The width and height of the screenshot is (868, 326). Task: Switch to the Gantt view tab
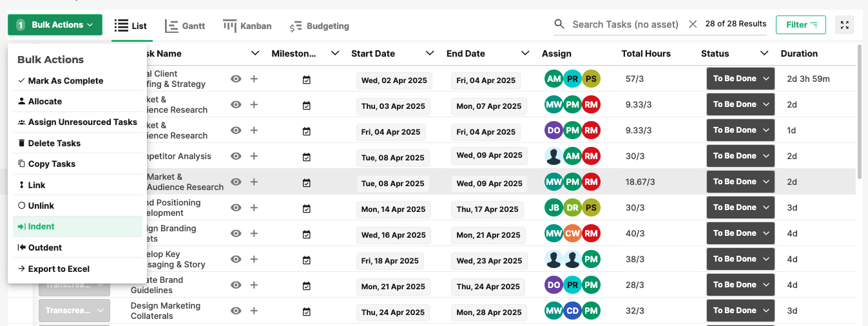tap(185, 26)
